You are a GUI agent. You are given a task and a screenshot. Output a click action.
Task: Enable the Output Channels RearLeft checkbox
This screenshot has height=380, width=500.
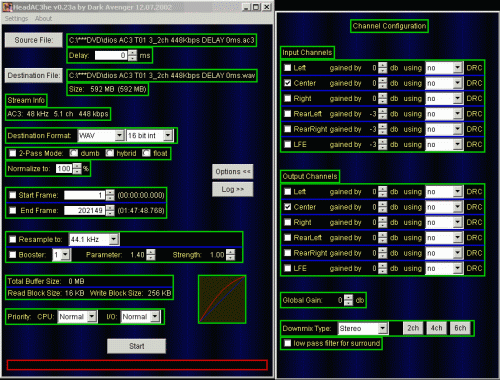coord(288,238)
